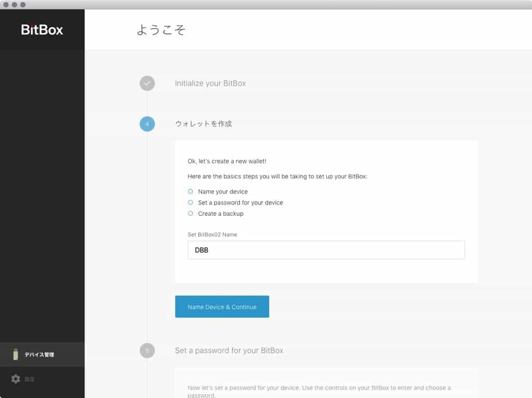Click the bullet beside Name your device
The image size is (532, 398).
point(190,191)
